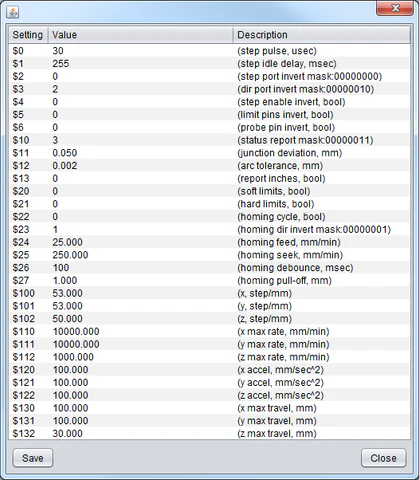This screenshot has height=480, width=419.
Task: Click the Close button at bottom
Action: tap(384, 458)
